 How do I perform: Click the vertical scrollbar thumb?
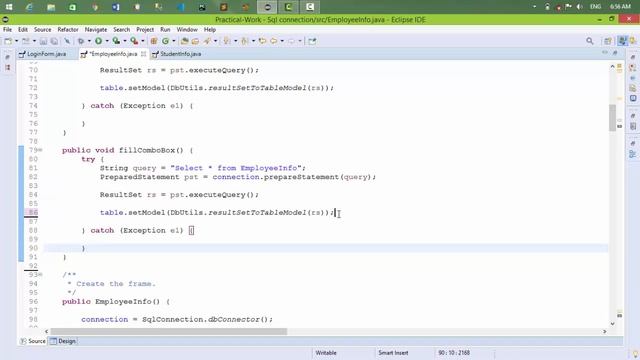pos(612,118)
